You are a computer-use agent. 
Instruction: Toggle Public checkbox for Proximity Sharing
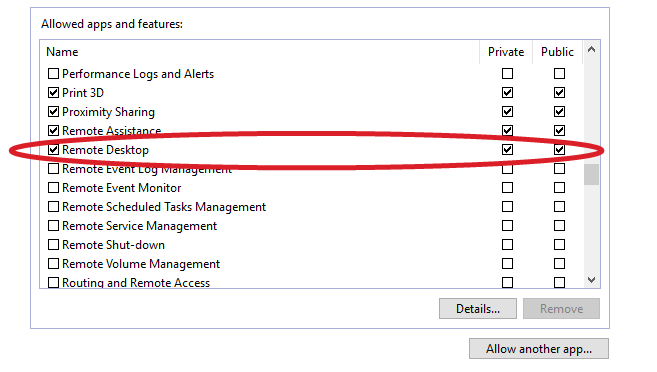point(559,112)
